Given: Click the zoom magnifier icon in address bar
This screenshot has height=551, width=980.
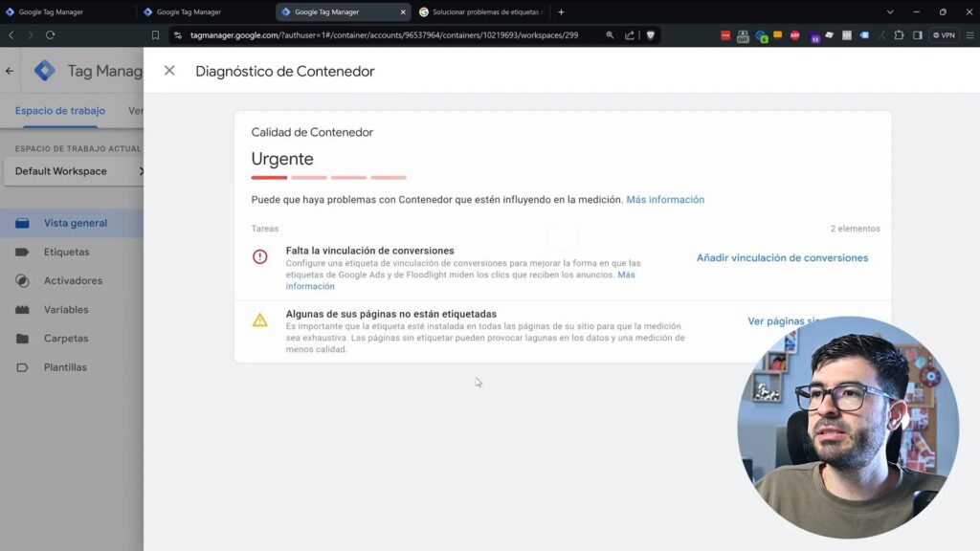Looking at the screenshot, I should click(x=610, y=35).
